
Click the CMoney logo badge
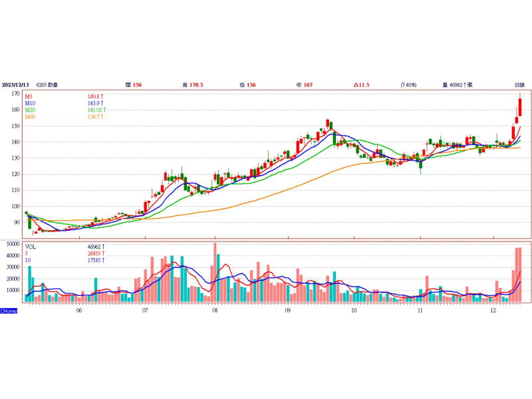[x=9, y=311]
